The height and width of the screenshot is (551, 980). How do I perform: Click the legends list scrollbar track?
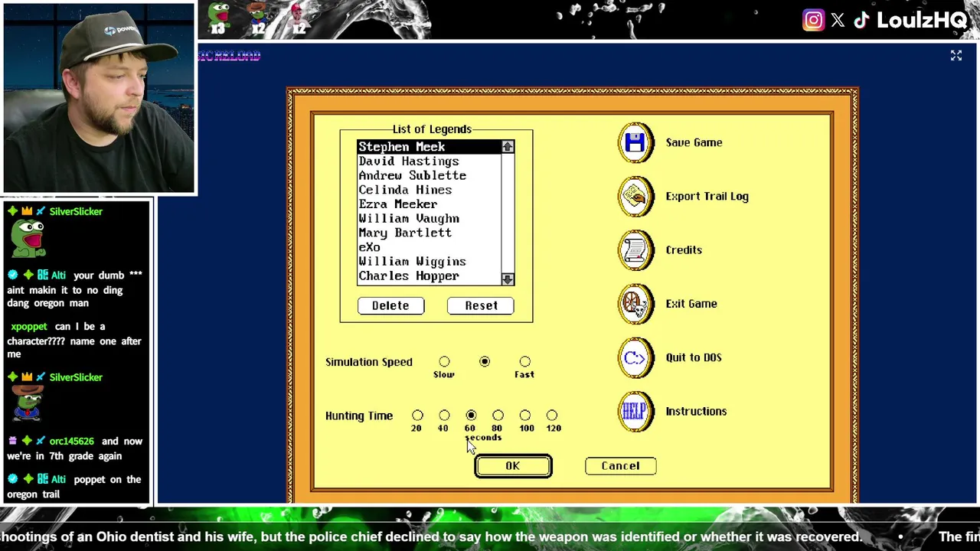[508, 213]
